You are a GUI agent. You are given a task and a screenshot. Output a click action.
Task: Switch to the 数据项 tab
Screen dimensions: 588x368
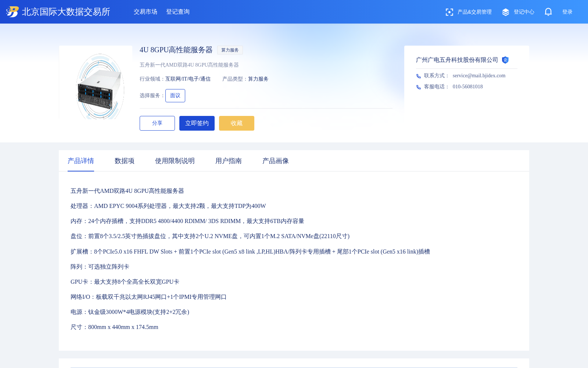[125, 161]
